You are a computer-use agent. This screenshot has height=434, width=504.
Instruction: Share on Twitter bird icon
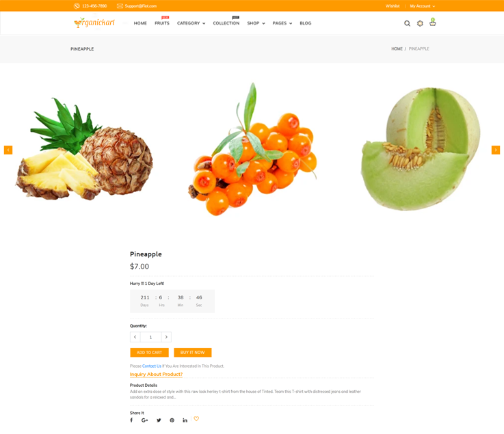159,420
